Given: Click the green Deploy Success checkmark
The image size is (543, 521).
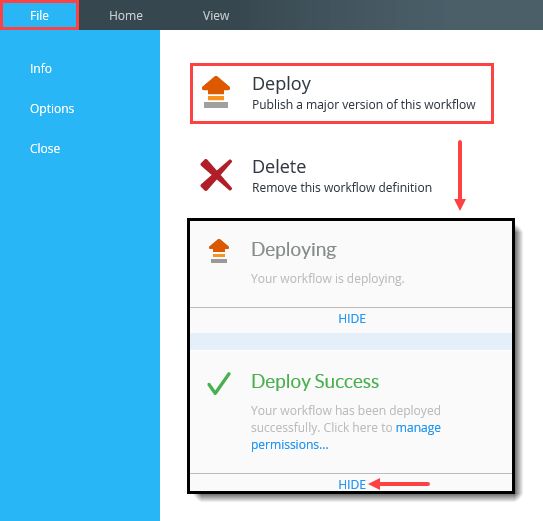Looking at the screenshot, I should coord(219,383).
